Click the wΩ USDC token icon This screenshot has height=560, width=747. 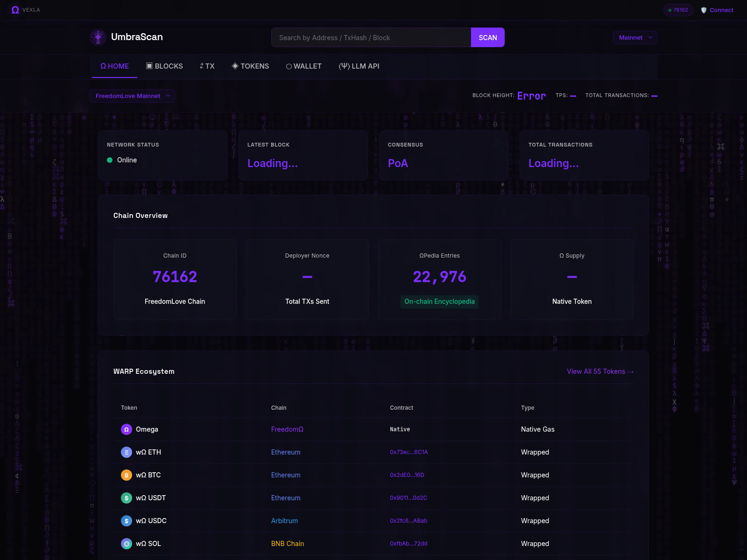pyautogui.click(x=126, y=521)
